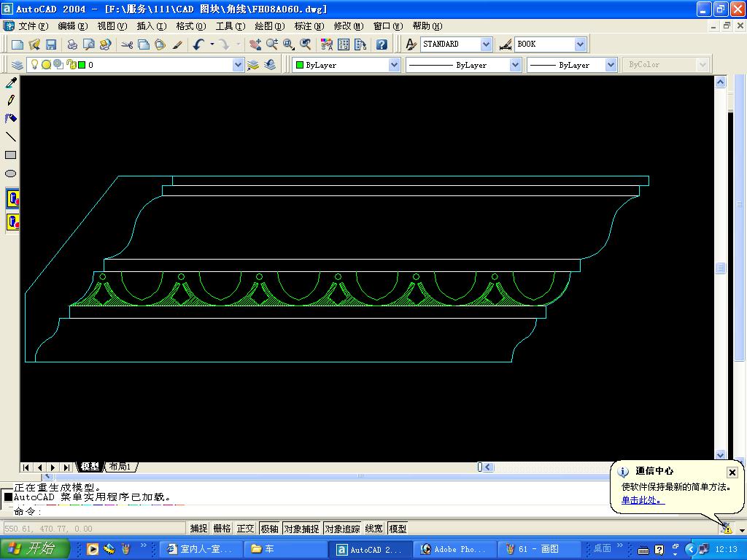The image size is (747, 560).
Task: Open the BOOK dimension style dropdown
Action: [580, 44]
